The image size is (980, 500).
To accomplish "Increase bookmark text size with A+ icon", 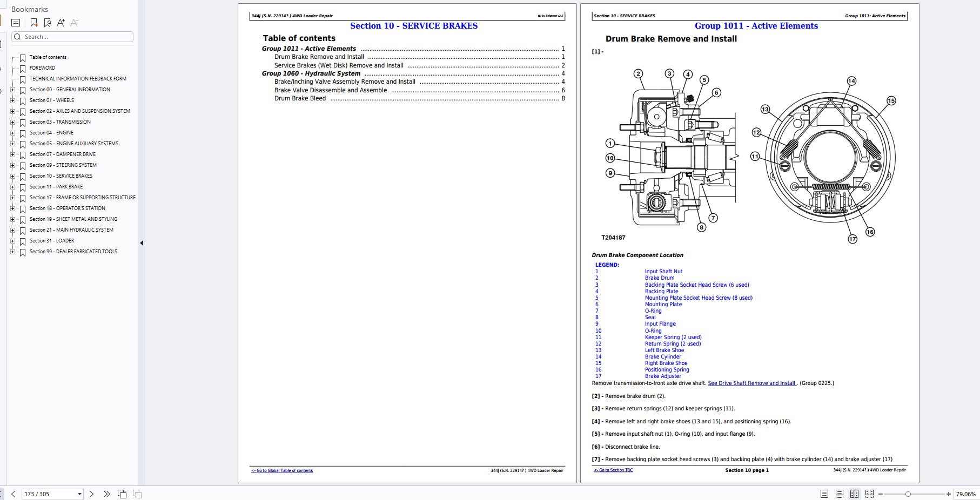I will (x=61, y=23).
